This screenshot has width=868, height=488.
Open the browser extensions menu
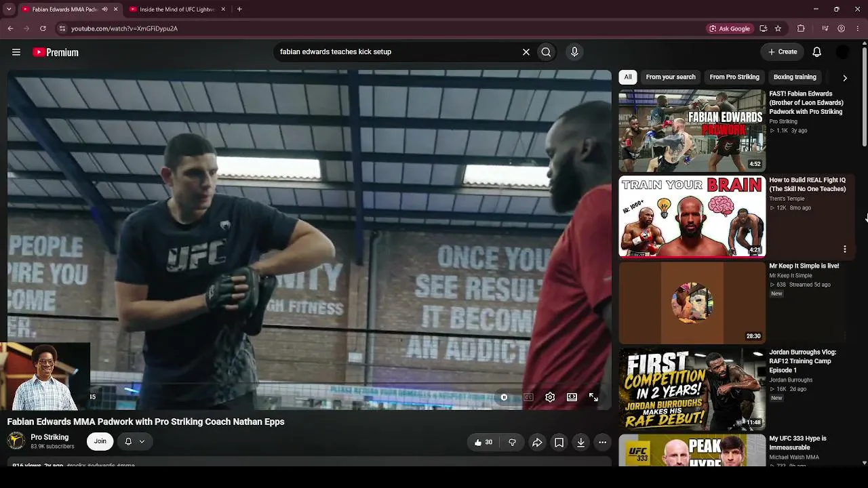click(801, 28)
